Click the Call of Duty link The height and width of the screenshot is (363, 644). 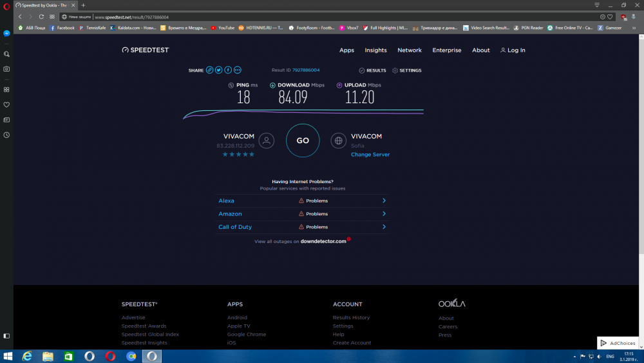tap(235, 227)
